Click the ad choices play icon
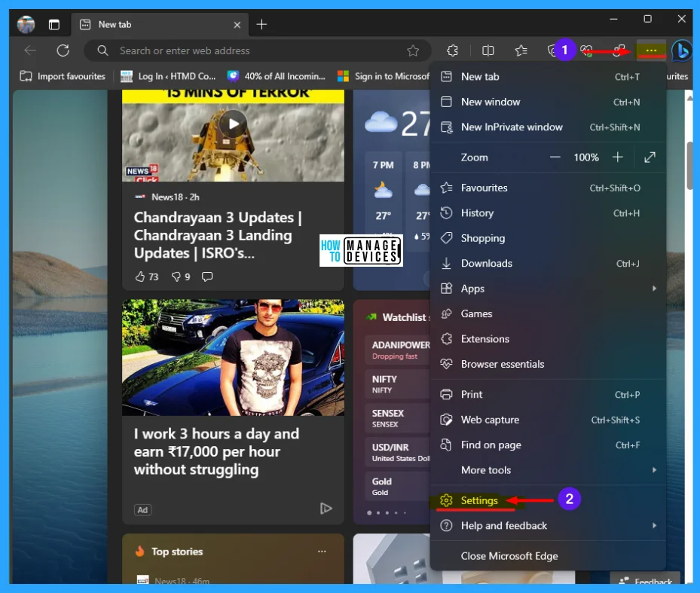The height and width of the screenshot is (593, 700). [326, 508]
